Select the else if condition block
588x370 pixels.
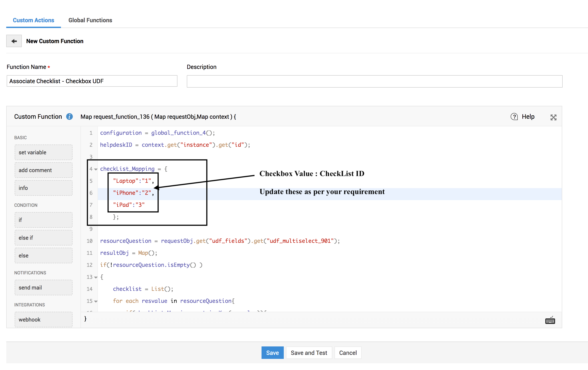(x=43, y=238)
